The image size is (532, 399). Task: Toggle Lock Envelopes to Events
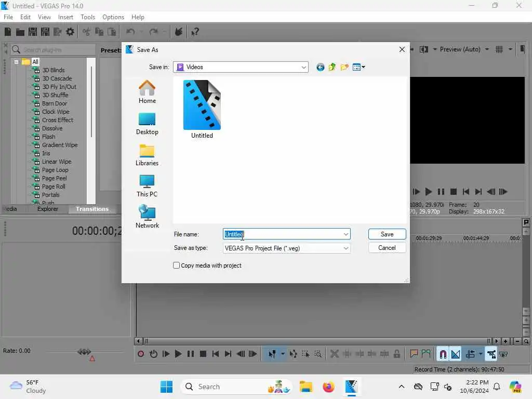click(x=491, y=354)
